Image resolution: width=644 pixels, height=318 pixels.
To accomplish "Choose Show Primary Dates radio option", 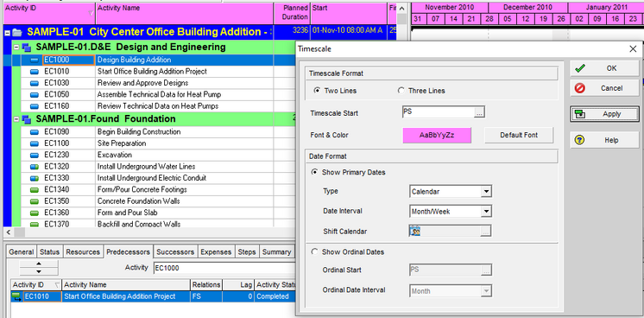I will click(x=315, y=172).
